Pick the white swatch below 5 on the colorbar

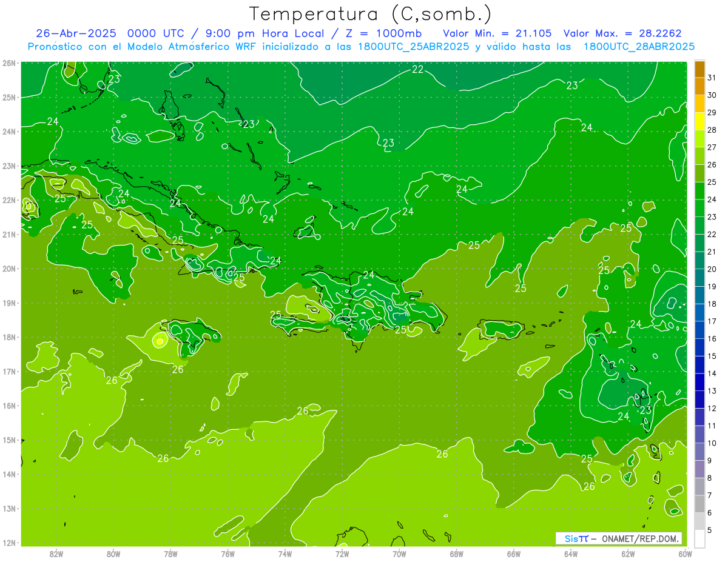click(699, 538)
